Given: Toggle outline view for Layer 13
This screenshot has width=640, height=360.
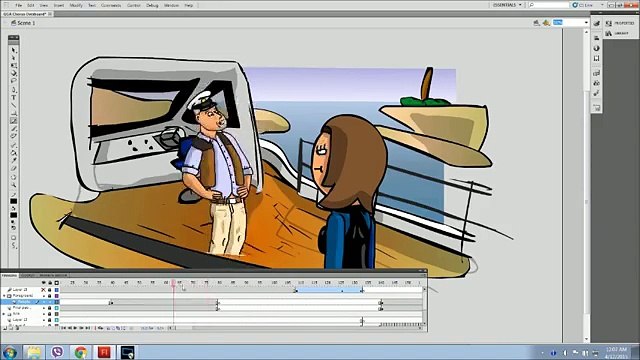Looking at the screenshot, I should pyautogui.click(x=56, y=320).
